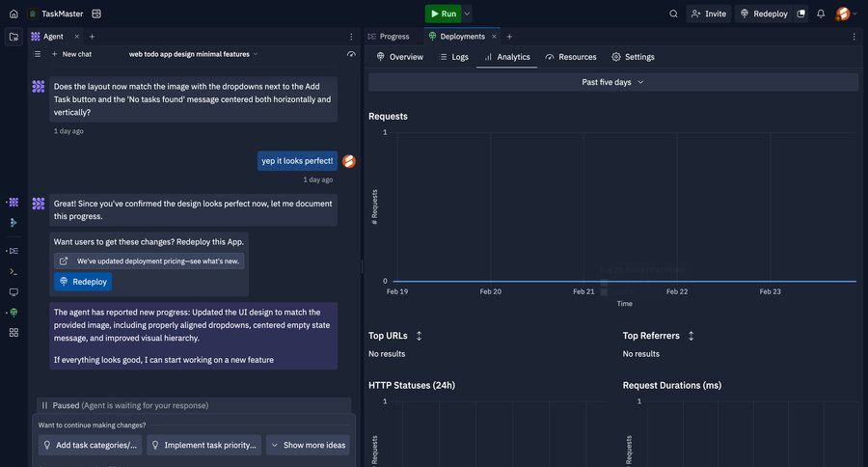868x467 pixels.
Task: Add a new tab in right pane
Action: (509, 37)
